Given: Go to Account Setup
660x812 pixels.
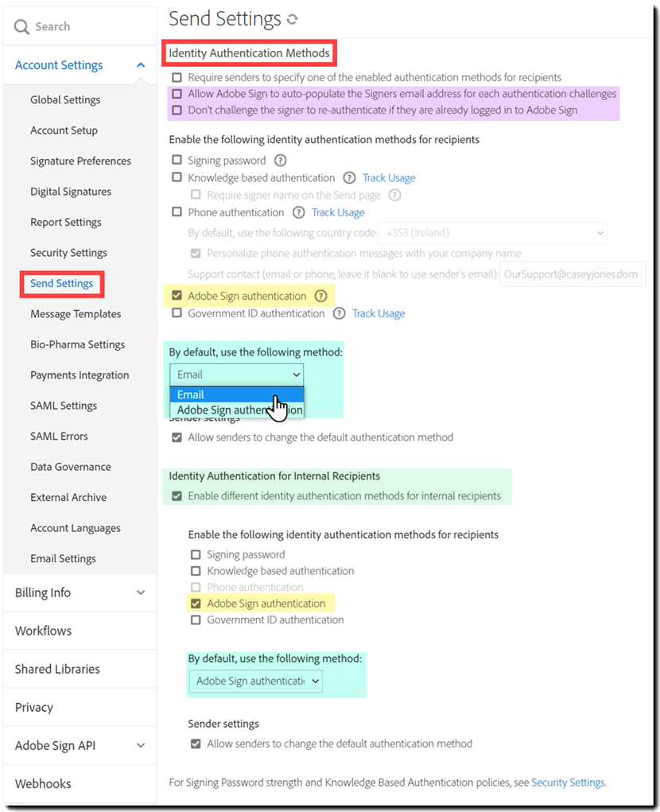Looking at the screenshot, I should point(64,130).
